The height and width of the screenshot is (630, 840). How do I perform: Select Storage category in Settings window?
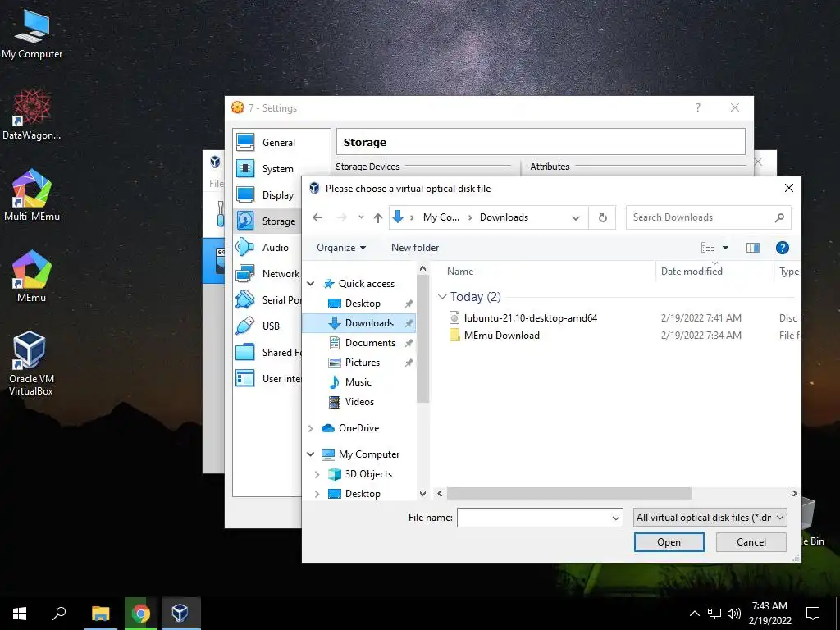[267, 221]
